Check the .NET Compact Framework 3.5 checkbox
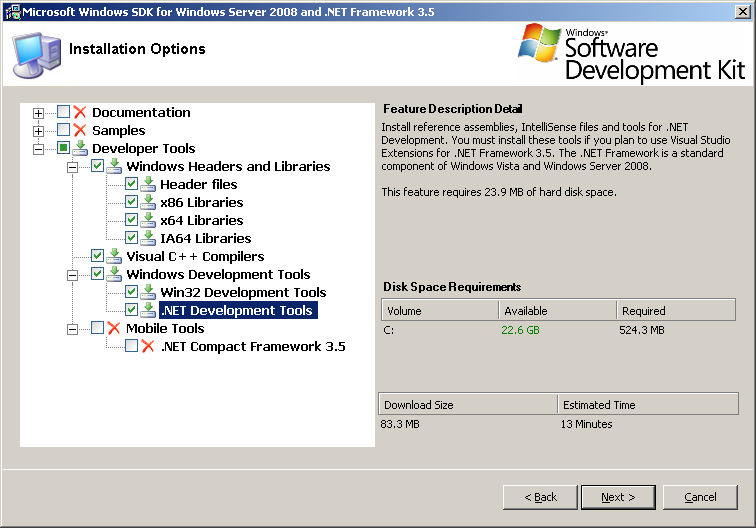 point(131,346)
